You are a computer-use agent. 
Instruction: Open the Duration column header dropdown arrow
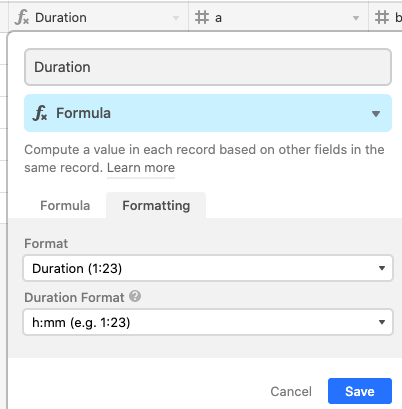click(176, 18)
